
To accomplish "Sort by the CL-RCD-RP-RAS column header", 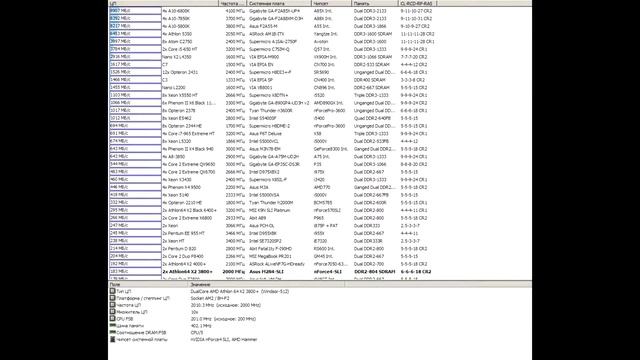I will coord(417,3).
